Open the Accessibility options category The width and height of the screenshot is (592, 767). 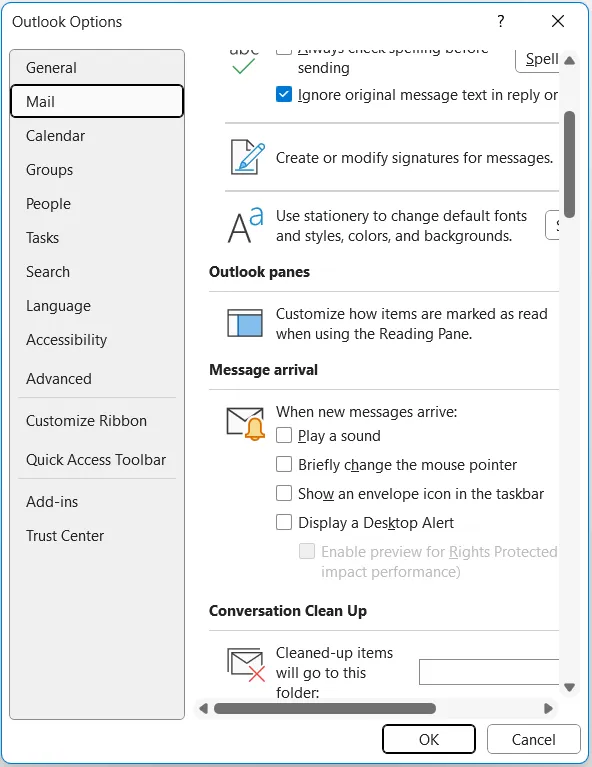(97, 339)
